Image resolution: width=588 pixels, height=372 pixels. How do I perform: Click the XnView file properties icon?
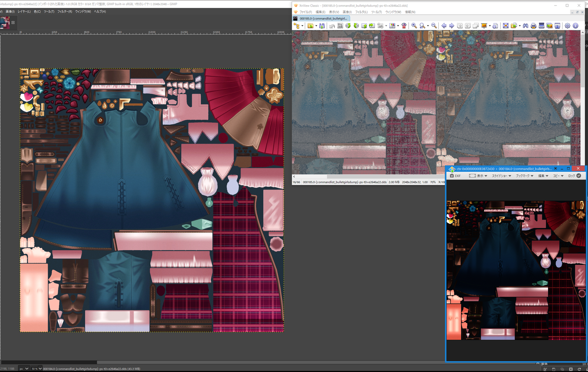[x=495, y=26]
